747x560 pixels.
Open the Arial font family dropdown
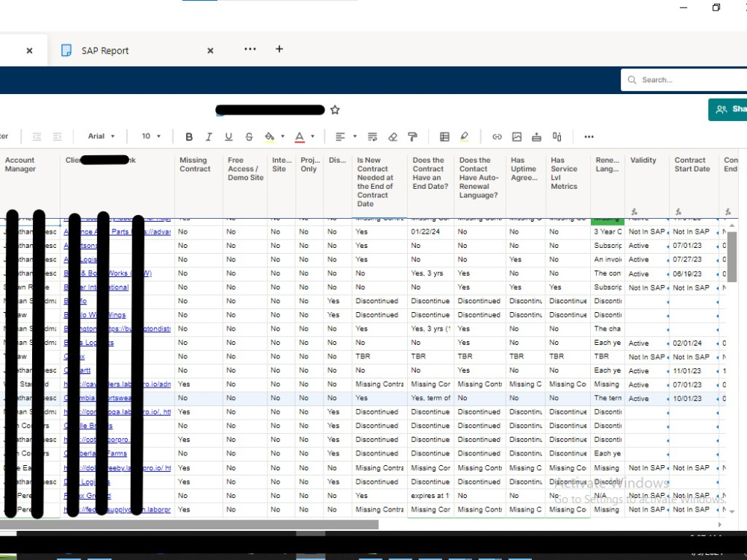[101, 137]
